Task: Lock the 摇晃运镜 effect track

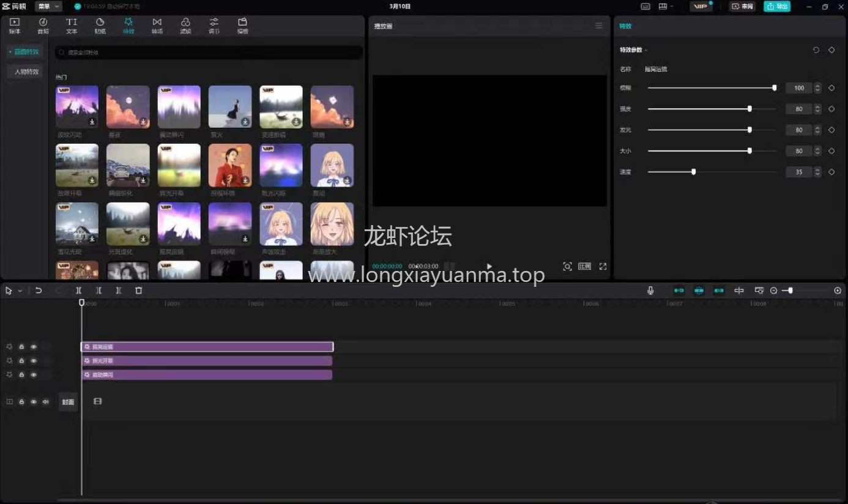Action: (x=21, y=347)
